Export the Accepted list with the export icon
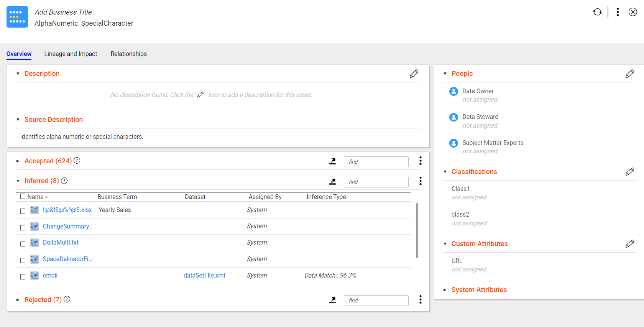This screenshot has width=644, height=327. 333,161
